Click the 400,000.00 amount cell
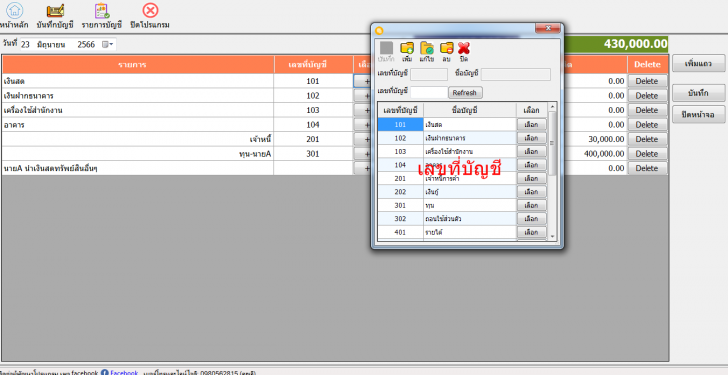The image size is (728, 375). click(x=595, y=154)
